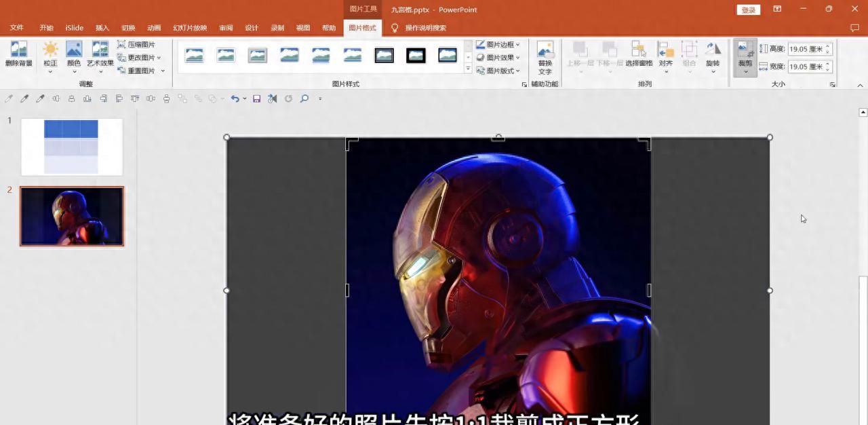Click the magnifier search icon in quick toolbar
The image size is (868, 425).
pyautogui.click(x=304, y=98)
